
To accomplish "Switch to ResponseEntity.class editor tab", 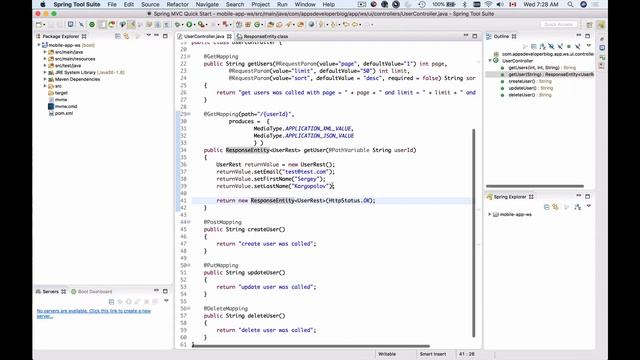I will click(x=262, y=36).
